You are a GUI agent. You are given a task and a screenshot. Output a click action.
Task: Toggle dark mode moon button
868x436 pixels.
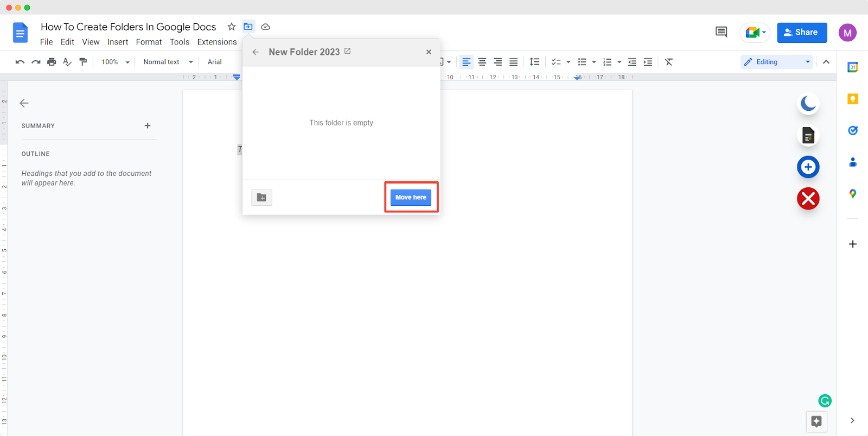[808, 103]
